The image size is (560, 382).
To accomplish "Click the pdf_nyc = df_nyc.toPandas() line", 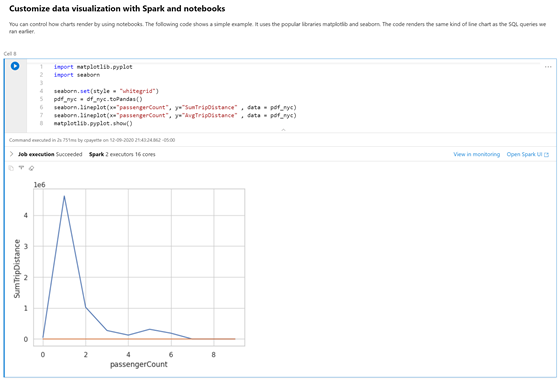I will pos(98,99).
